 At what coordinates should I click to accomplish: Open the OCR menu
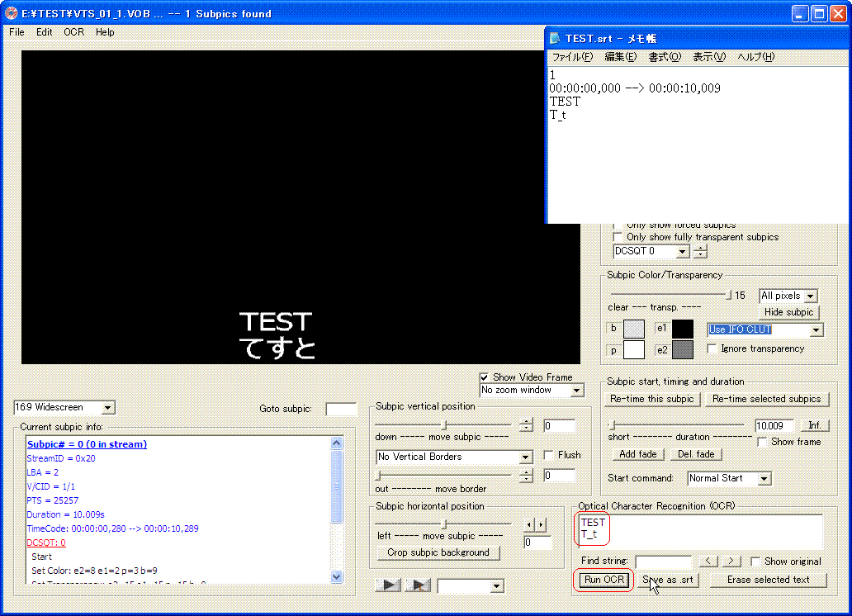(74, 32)
